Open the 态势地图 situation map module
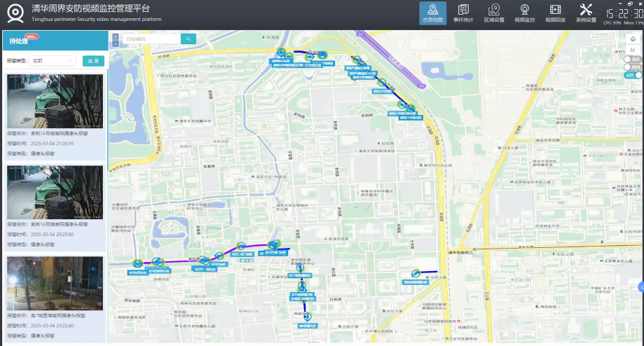Screen dimensions: 644x346 pos(432,13)
